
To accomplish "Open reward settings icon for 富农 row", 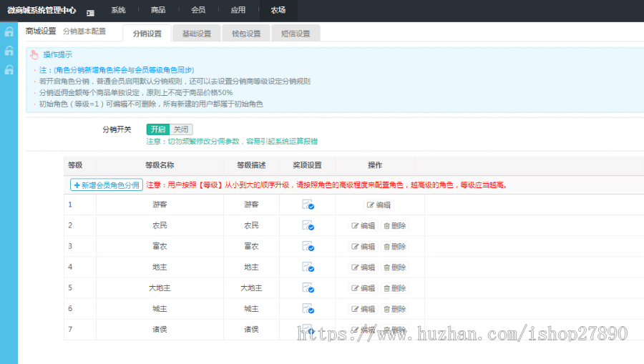I will [x=308, y=246].
